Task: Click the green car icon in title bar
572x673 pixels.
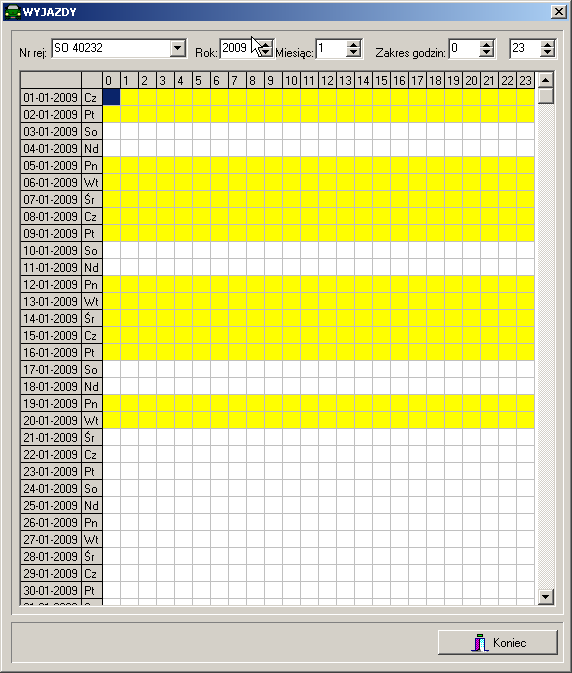Action: coord(12,12)
